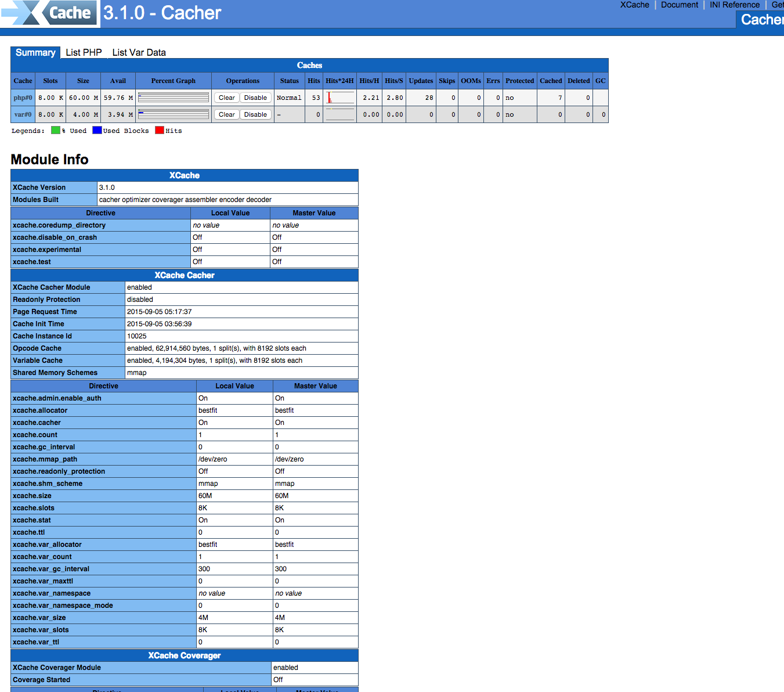This screenshot has width=784, height=692.
Task: Click the Variable Cache description value
Action: coord(215,361)
